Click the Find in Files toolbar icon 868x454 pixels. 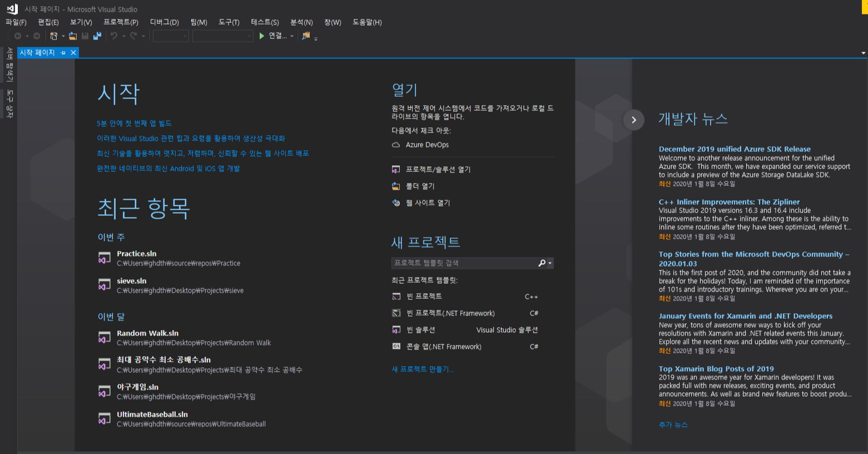(306, 36)
